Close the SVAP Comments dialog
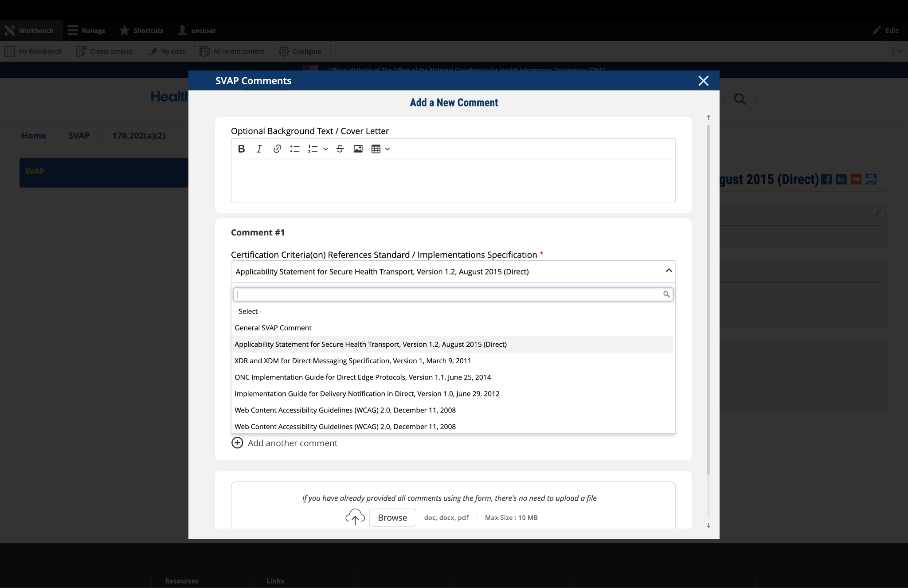Image resolution: width=908 pixels, height=588 pixels. pos(703,81)
